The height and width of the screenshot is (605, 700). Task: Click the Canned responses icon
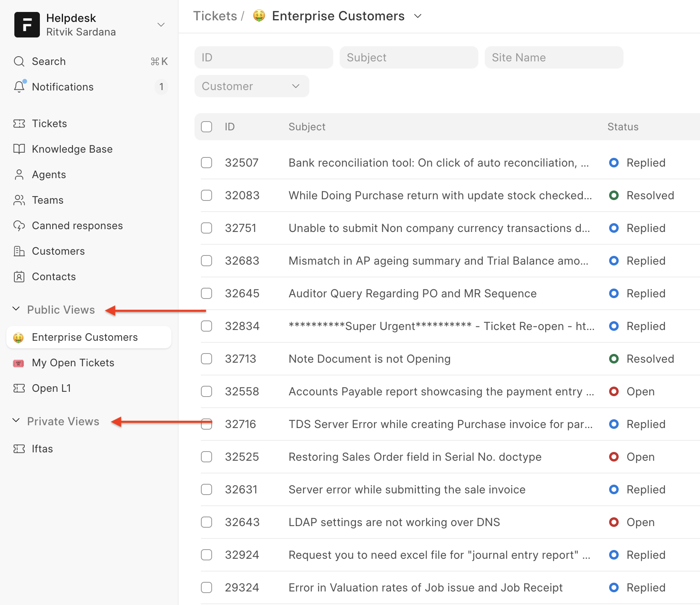[19, 226]
